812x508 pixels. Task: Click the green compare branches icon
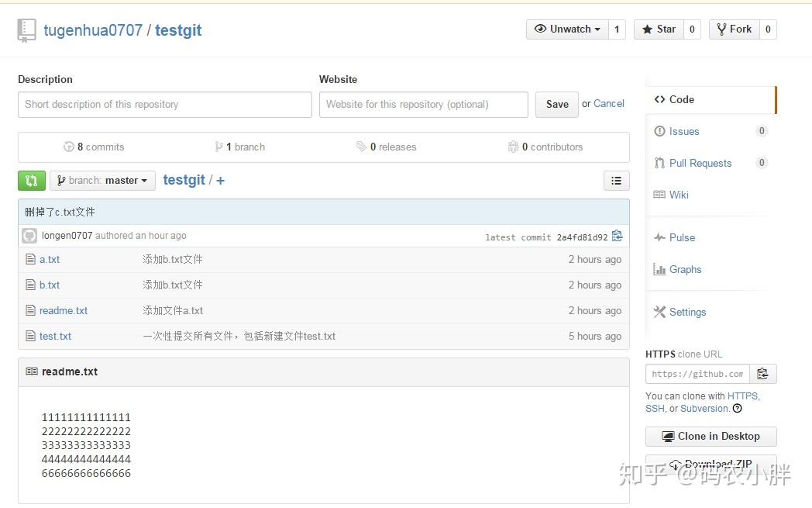[x=31, y=180]
